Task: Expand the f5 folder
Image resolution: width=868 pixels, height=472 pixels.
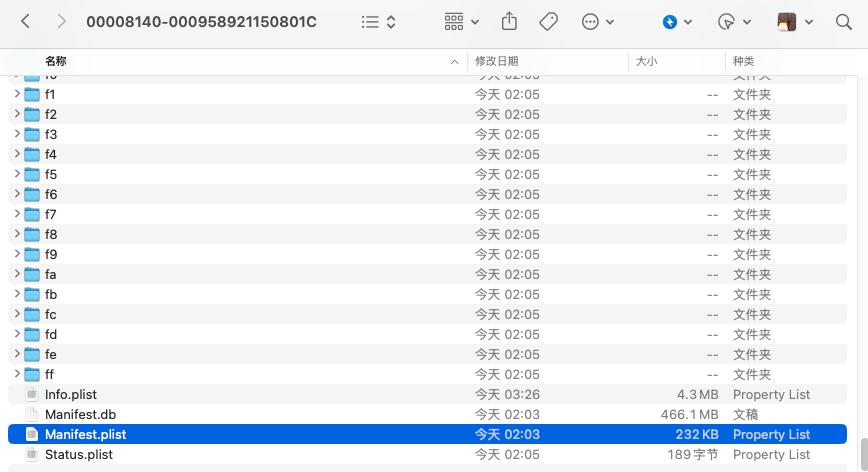Action: point(17,174)
